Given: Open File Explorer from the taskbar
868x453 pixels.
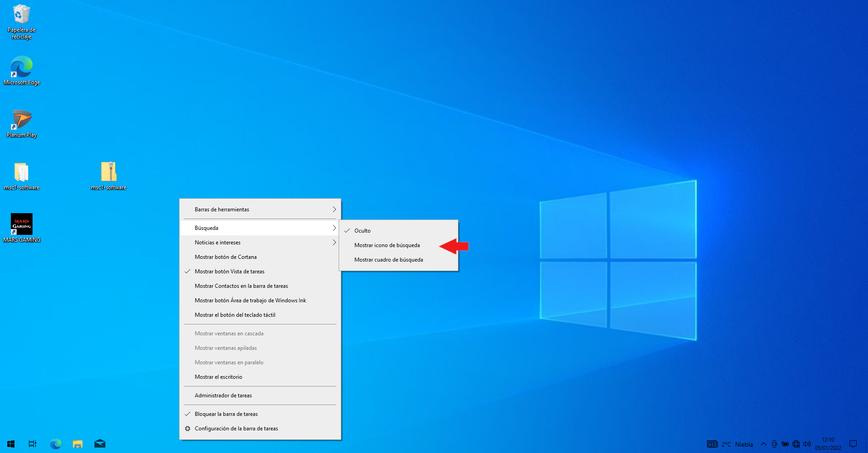Looking at the screenshot, I should point(78,444).
